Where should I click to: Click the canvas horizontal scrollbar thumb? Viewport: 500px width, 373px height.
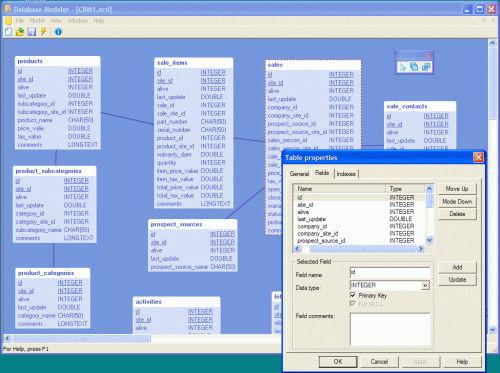point(81,339)
